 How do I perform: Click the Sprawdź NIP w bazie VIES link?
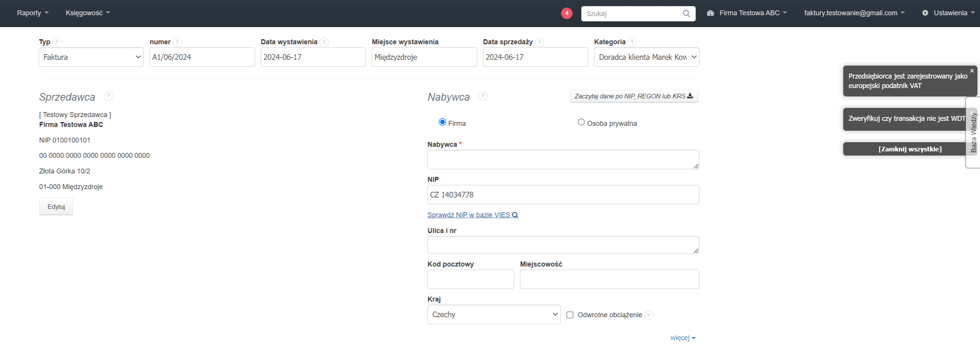pos(472,215)
